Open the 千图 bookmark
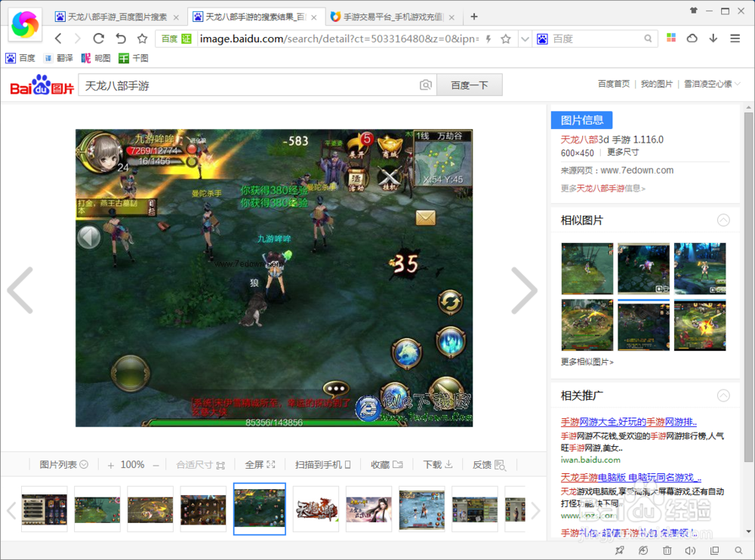The width and height of the screenshot is (755, 560). coord(134,58)
